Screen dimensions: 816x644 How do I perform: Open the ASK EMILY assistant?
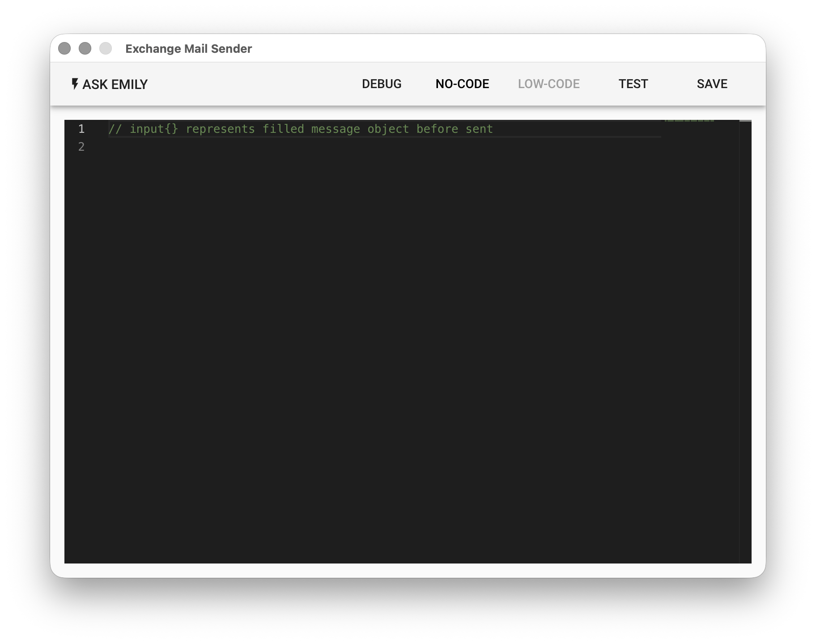tap(110, 84)
